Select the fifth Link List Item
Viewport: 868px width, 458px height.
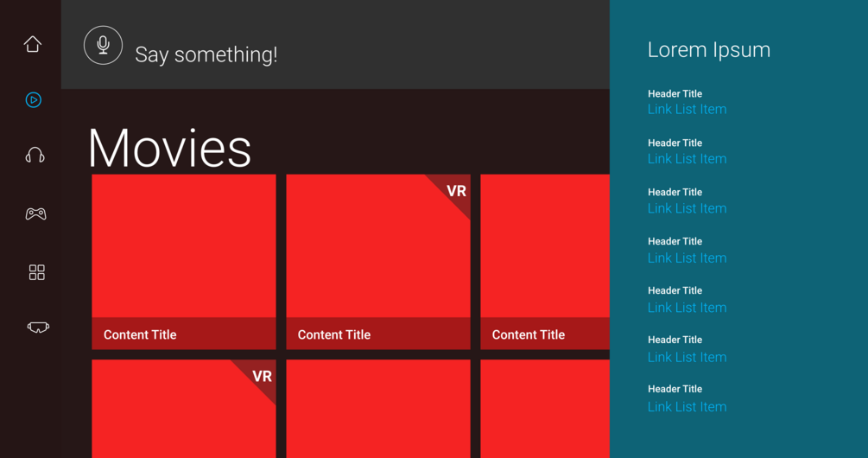pos(687,308)
